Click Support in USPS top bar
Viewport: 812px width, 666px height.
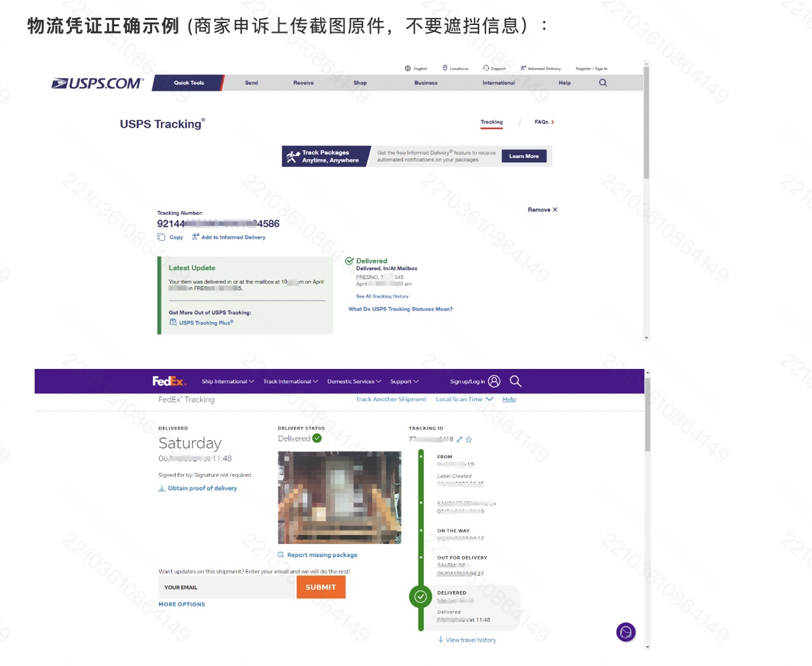tap(495, 68)
